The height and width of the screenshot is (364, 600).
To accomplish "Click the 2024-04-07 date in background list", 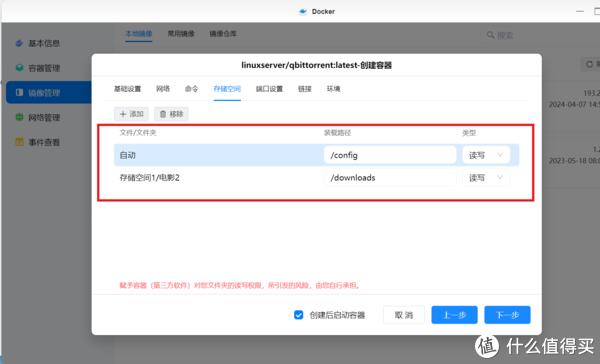I will [x=574, y=104].
